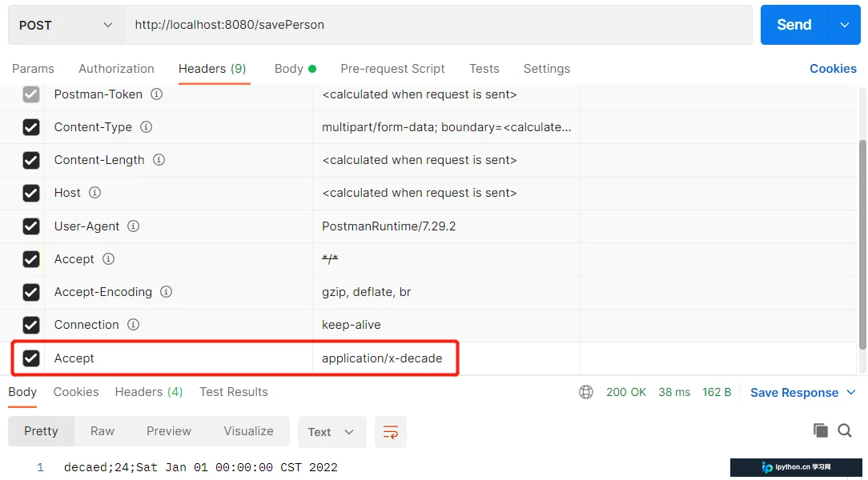Uncheck the Host header checkbox
Image resolution: width=868 pixels, height=480 pixels.
pyautogui.click(x=31, y=193)
